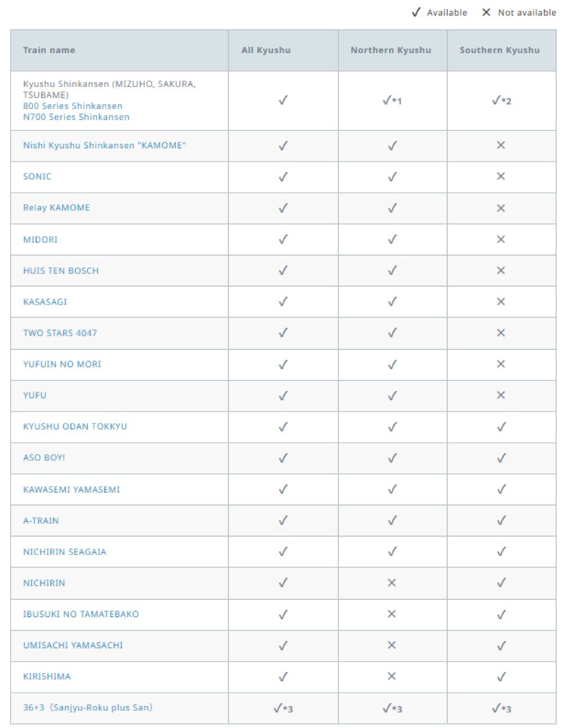Select the Relay KAMOME train link
Image resolution: width=564 pixels, height=728 pixels.
pos(56,208)
